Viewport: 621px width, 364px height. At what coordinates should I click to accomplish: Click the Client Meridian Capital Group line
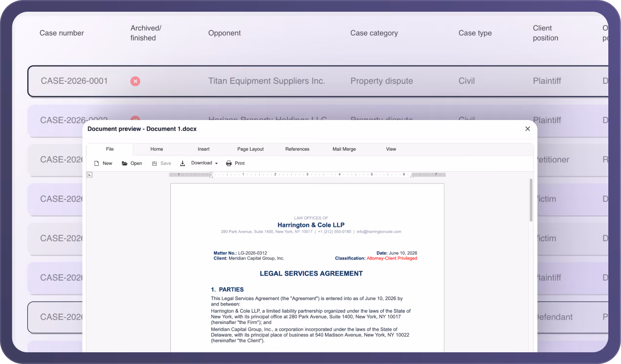[x=249, y=258]
